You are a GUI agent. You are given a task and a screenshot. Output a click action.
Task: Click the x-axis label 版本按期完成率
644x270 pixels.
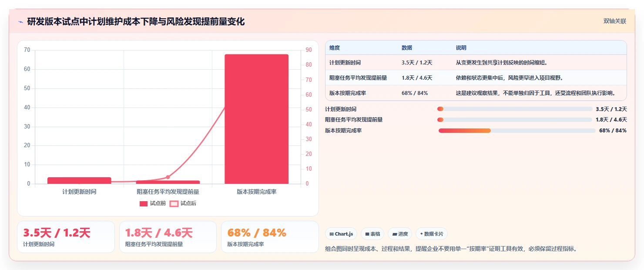[257, 192]
